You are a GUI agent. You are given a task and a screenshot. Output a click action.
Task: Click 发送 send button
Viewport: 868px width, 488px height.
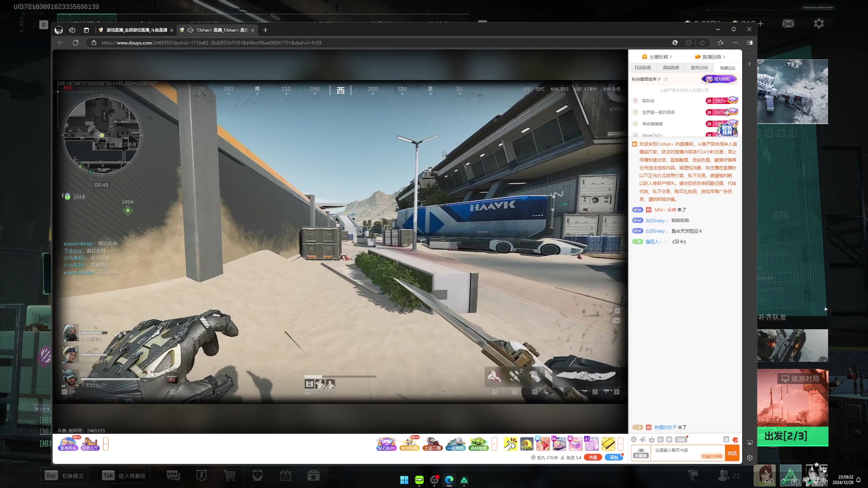pos(732,453)
